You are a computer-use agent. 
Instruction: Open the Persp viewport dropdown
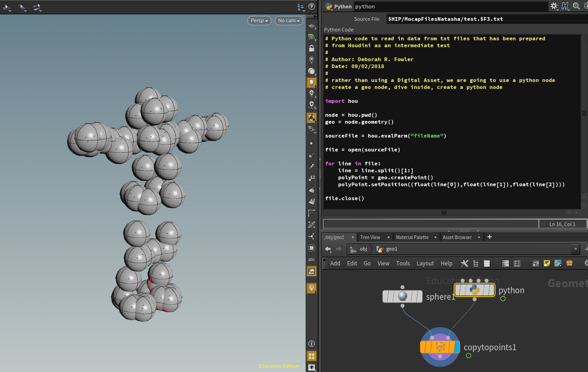click(259, 20)
